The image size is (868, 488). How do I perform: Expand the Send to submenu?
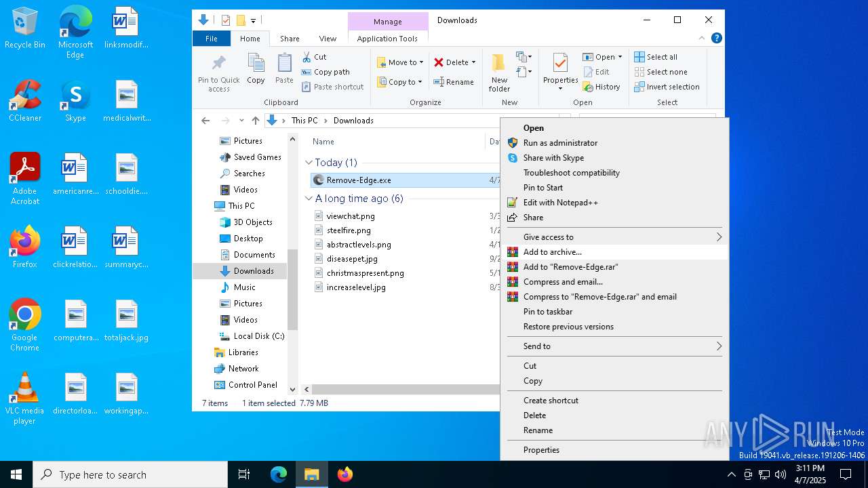pyautogui.click(x=614, y=346)
